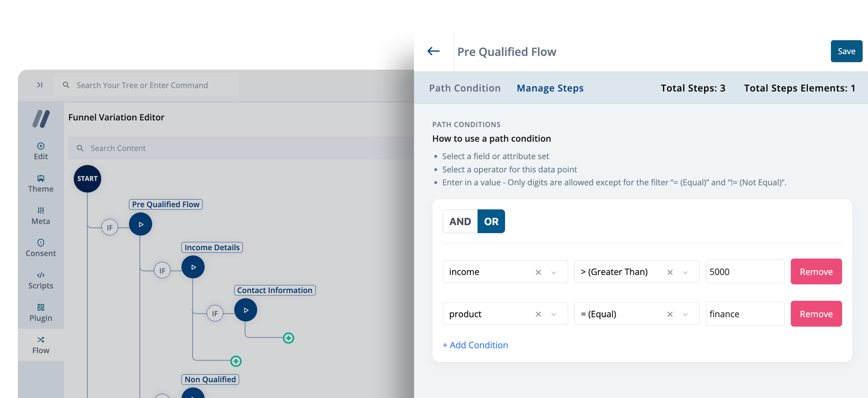Open the Consent panel
This screenshot has height=398, width=868.
tap(40, 248)
